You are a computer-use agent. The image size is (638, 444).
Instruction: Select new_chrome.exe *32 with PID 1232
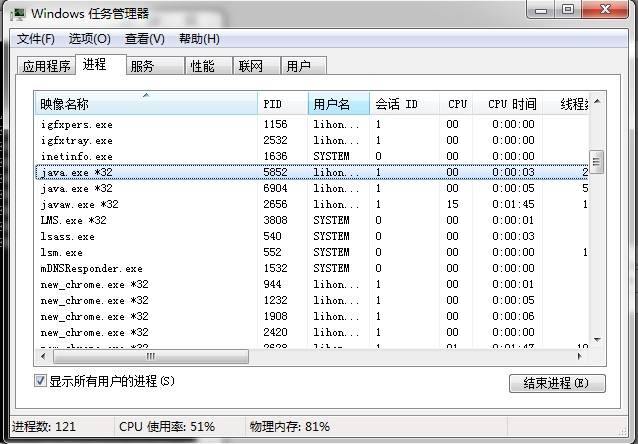(312, 300)
